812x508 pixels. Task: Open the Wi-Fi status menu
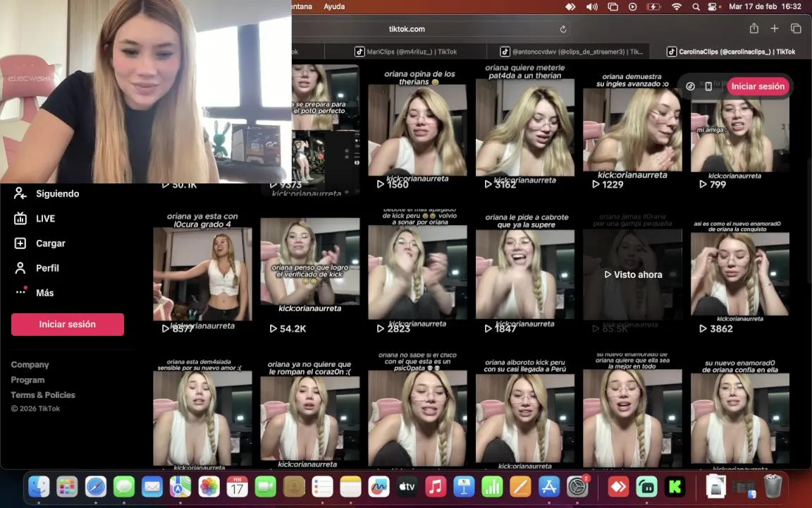click(x=677, y=7)
